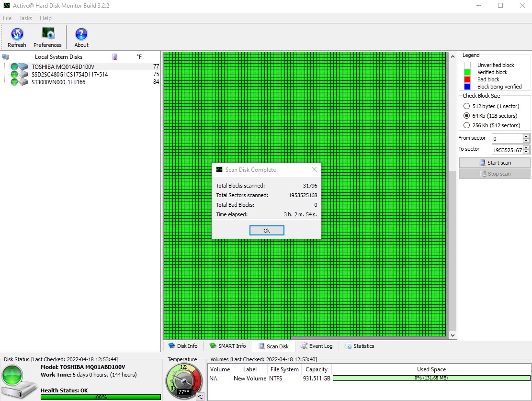Switch to the SMART Info tab
This screenshot has width=532, height=401.
227,346
